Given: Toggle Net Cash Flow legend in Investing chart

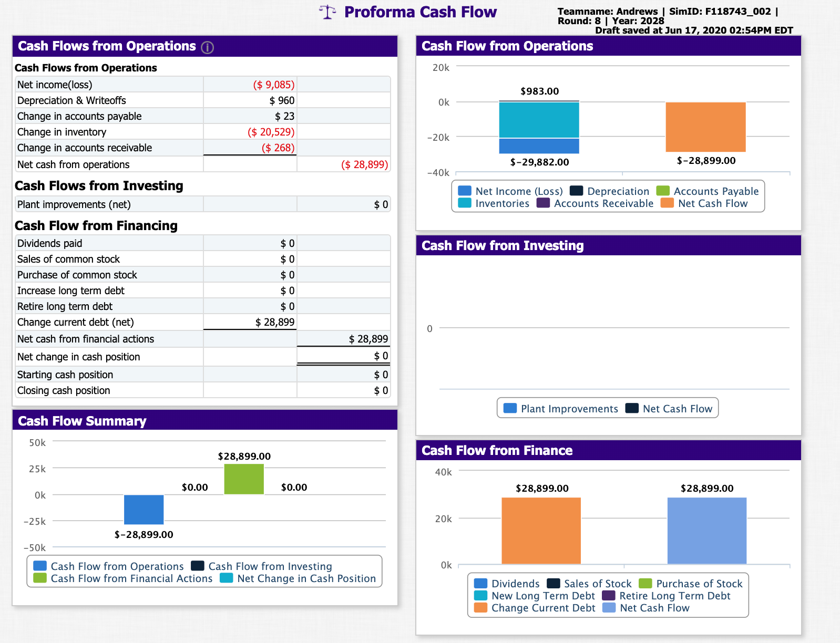Looking at the screenshot, I should tap(669, 409).
